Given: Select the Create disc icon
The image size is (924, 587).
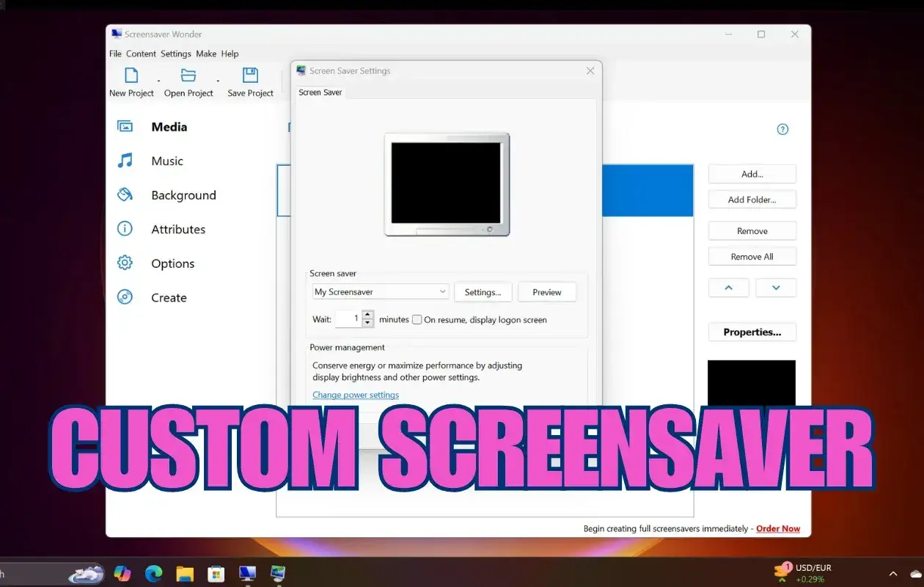Looking at the screenshot, I should click(x=125, y=297).
